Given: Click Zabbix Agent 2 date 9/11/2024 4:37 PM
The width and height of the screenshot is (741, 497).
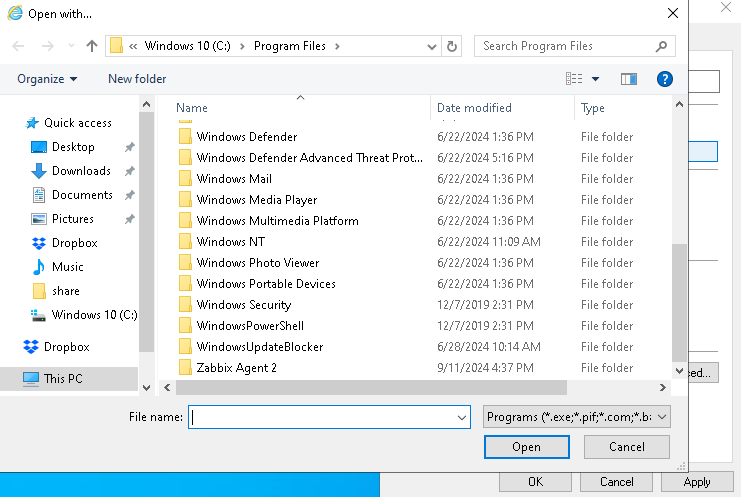Looking at the screenshot, I should pyautogui.click(x=485, y=368).
